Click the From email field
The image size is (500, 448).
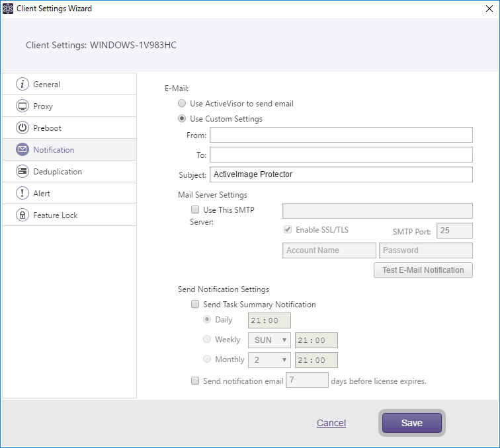[x=341, y=135]
